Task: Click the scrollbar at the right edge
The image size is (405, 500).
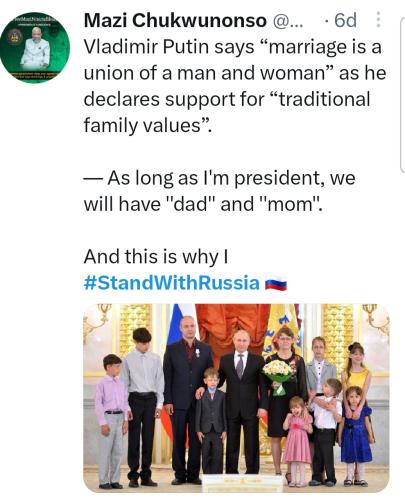Action: [x=402, y=95]
